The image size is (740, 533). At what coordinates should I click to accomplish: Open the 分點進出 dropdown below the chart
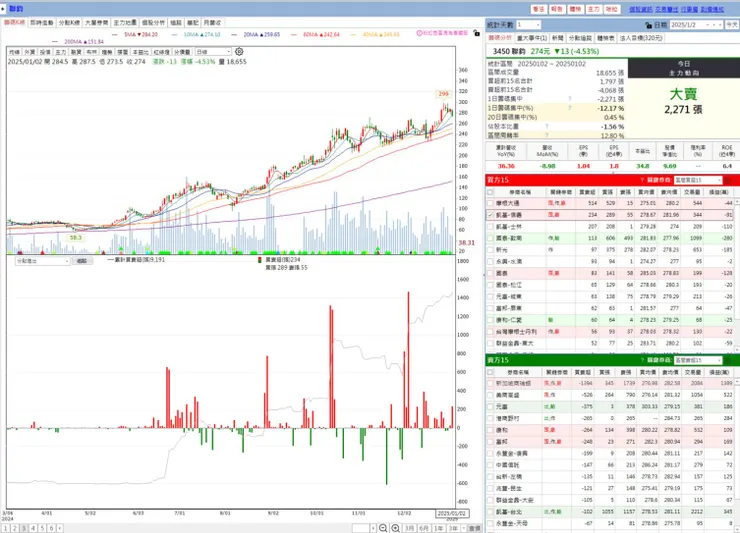click(x=42, y=261)
